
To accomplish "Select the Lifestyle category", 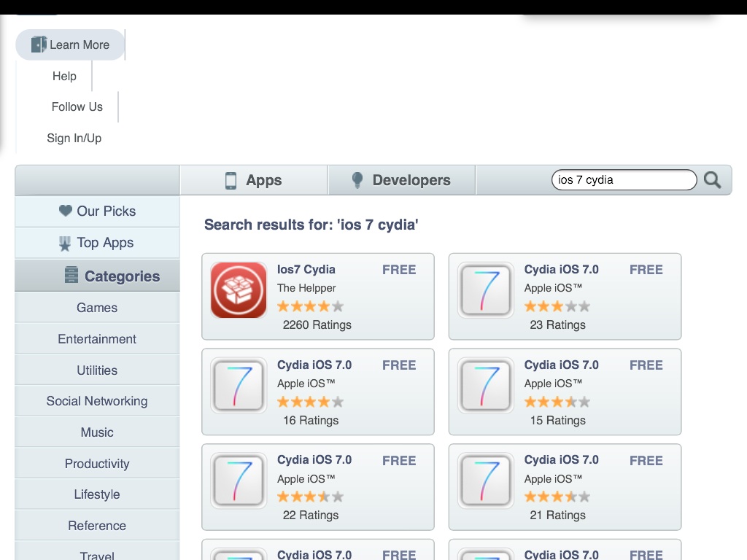I will click(x=97, y=494).
